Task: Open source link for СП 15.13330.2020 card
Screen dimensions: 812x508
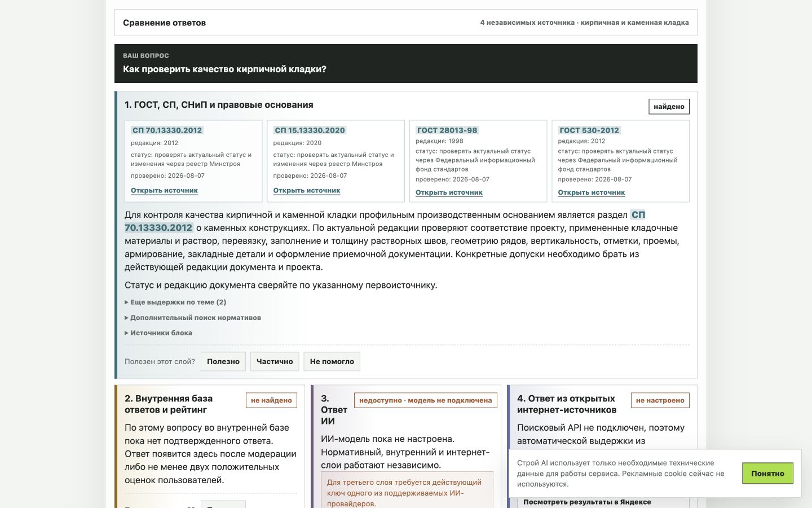Action: tap(307, 191)
